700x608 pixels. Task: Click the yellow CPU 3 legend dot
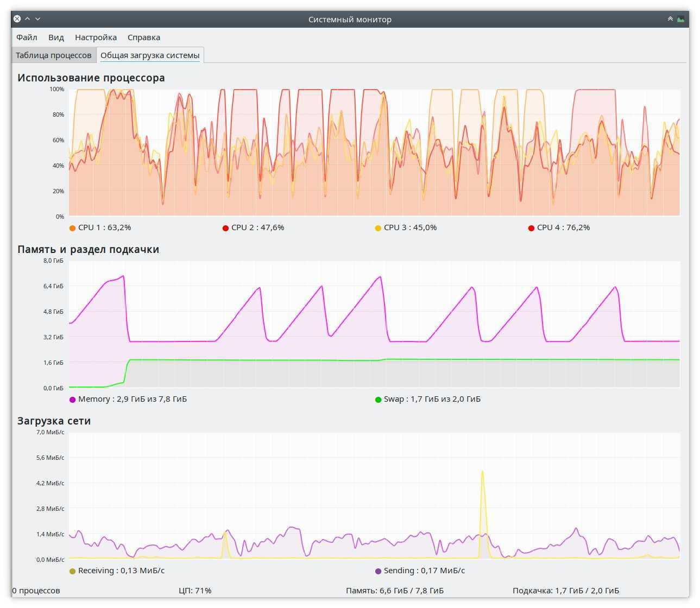pyautogui.click(x=378, y=228)
